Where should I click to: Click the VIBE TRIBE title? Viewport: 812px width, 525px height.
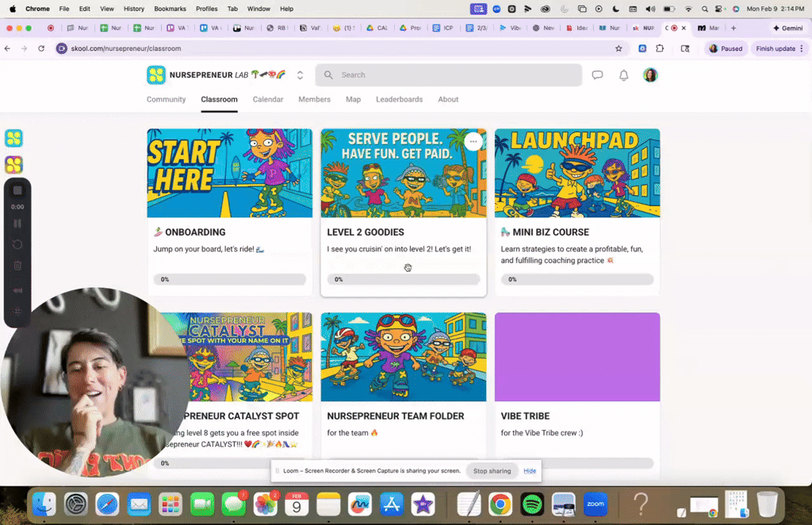pyautogui.click(x=525, y=416)
